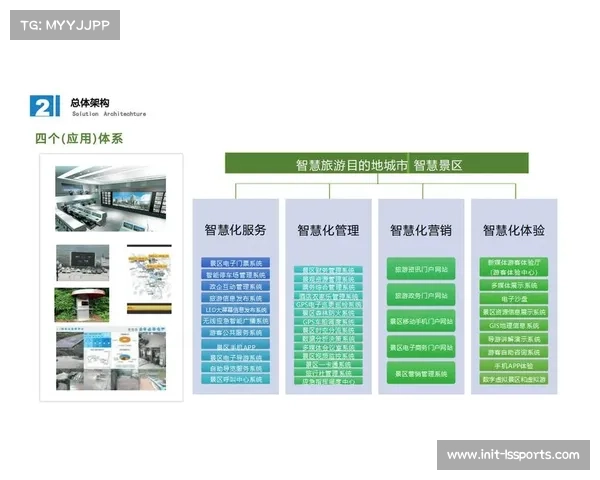Viewport: 600px width, 480px height.
Task: Click the 酒店农家乐管理系统 box
Action: 328,296
